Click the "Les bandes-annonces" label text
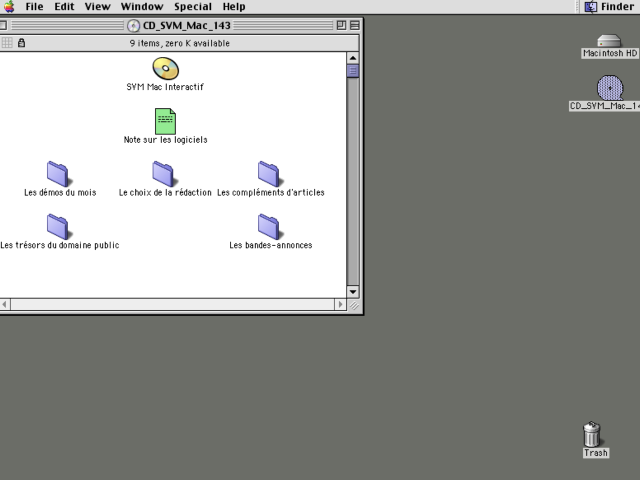640x480 pixels. click(x=271, y=245)
